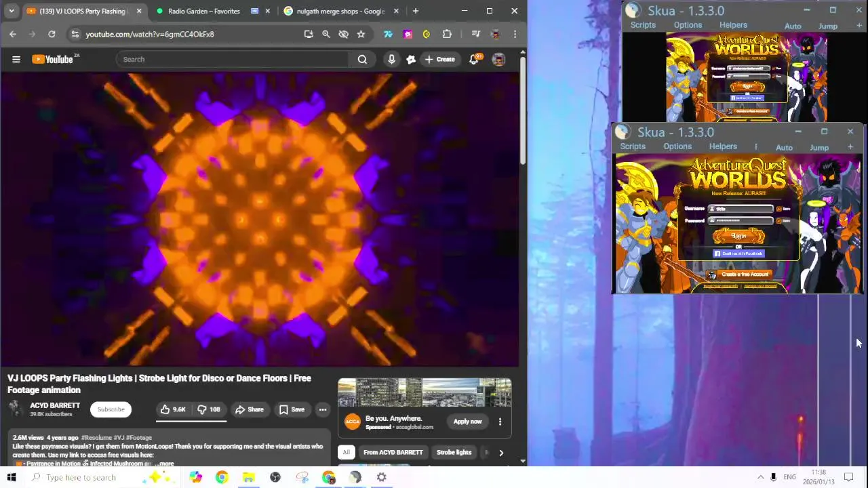Toggle Auto in the back Skua window

coord(793,26)
